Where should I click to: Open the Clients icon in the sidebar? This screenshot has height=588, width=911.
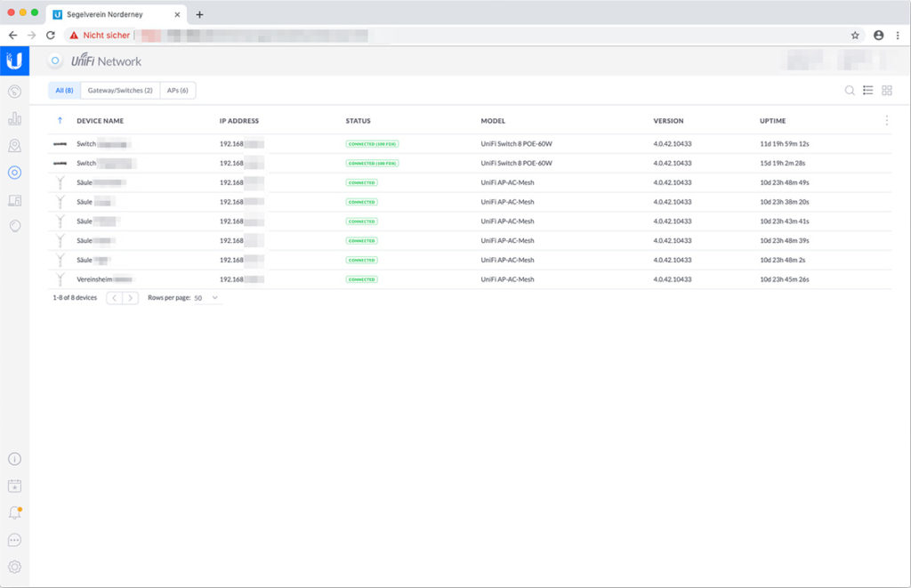tap(14, 200)
